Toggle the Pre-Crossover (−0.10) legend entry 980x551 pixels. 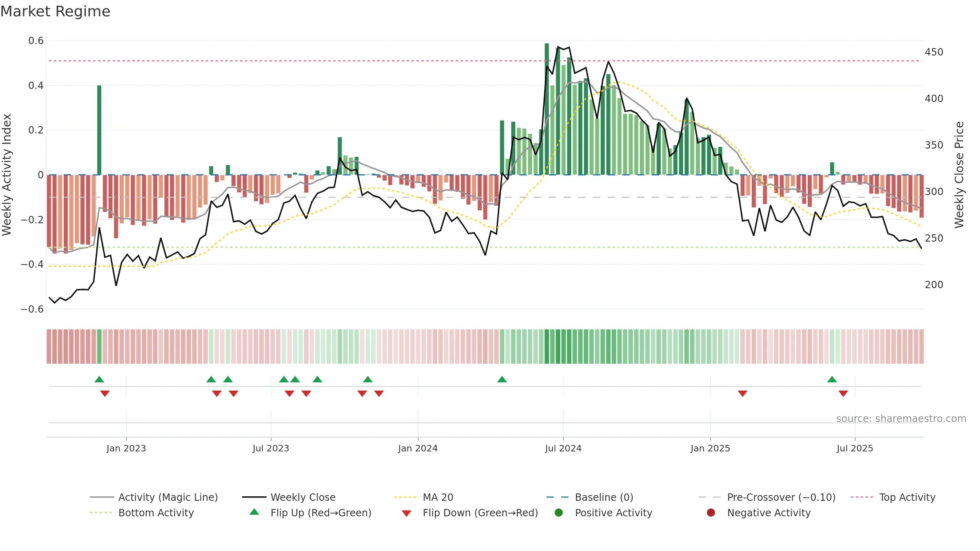click(767, 497)
